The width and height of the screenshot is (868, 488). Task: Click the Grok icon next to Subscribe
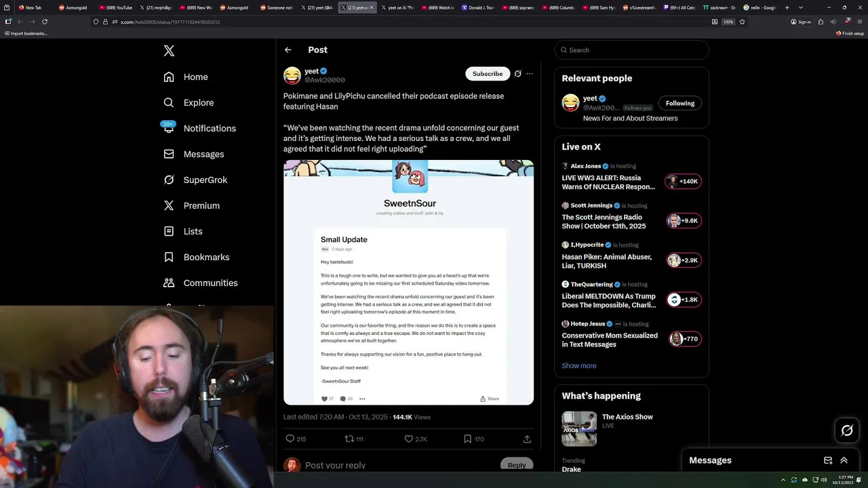pyautogui.click(x=518, y=74)
